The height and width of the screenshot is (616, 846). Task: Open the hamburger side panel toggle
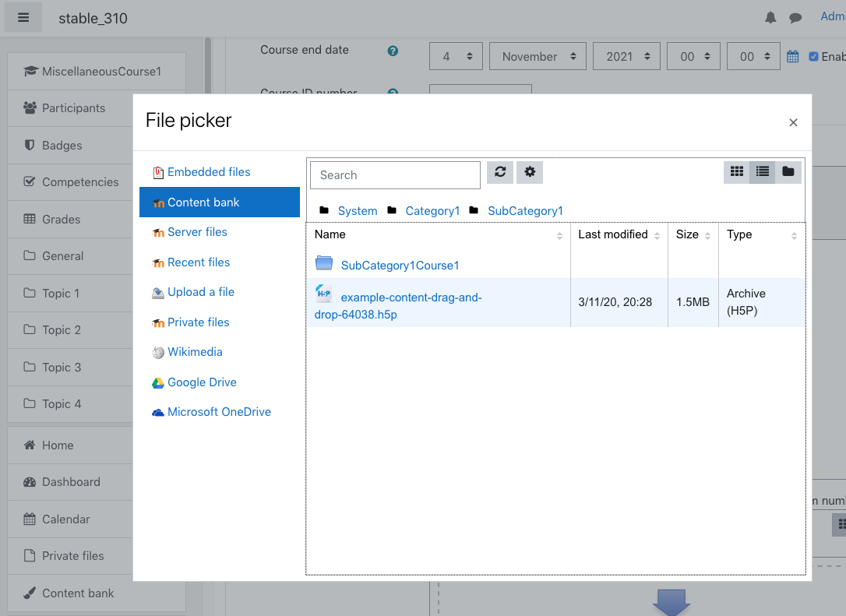[x=23, y=18]
